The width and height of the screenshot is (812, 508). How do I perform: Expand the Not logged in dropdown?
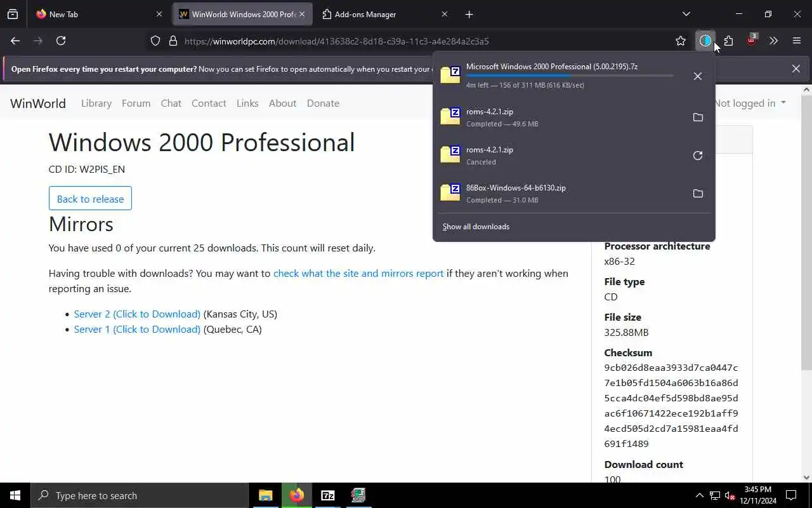tap(750, 103)
